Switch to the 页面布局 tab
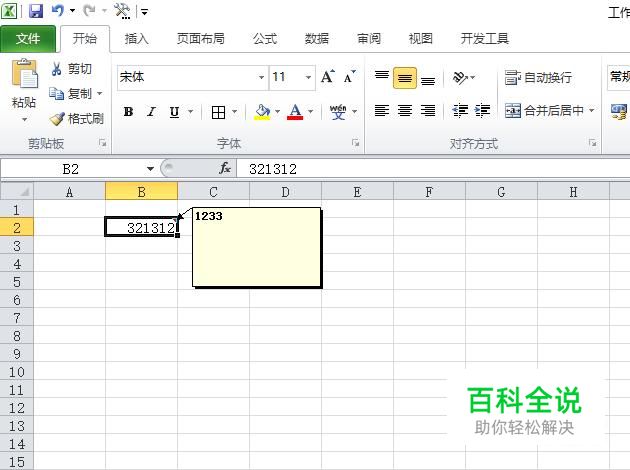The height and width of the screenshot is (470, 630). [201, 39]
